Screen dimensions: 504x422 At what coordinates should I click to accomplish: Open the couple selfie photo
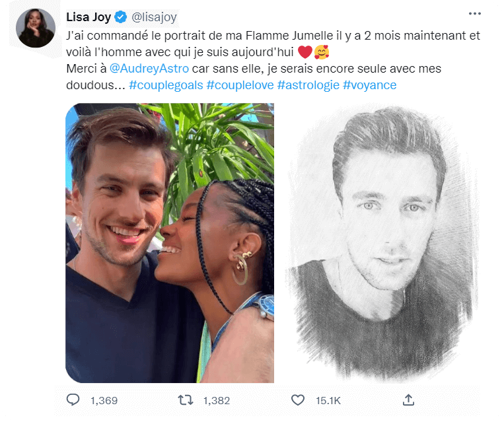coord(170,243)
